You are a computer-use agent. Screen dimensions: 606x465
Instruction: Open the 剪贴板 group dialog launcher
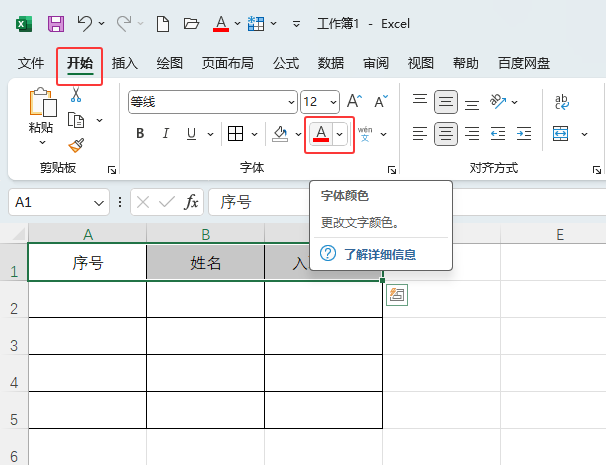pos(112,170)
